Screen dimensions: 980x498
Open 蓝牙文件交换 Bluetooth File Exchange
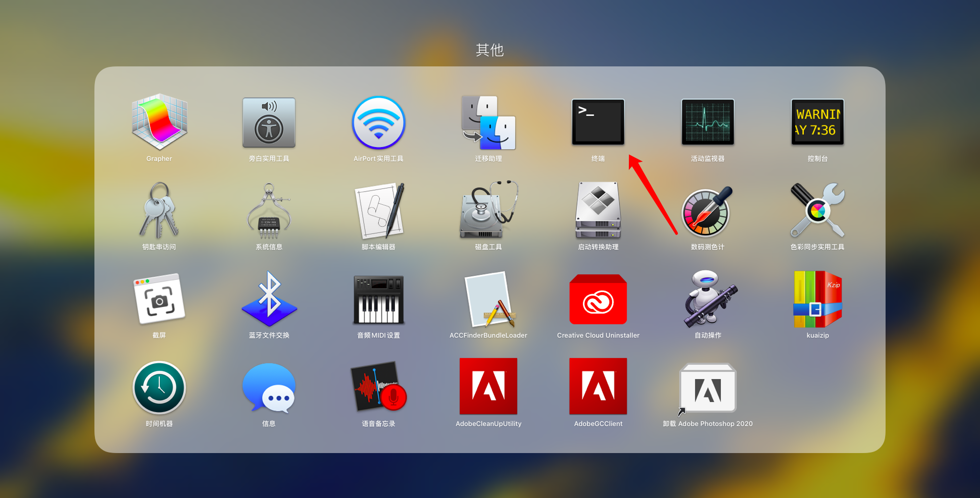pyautogui.click(x=269, y=299)
